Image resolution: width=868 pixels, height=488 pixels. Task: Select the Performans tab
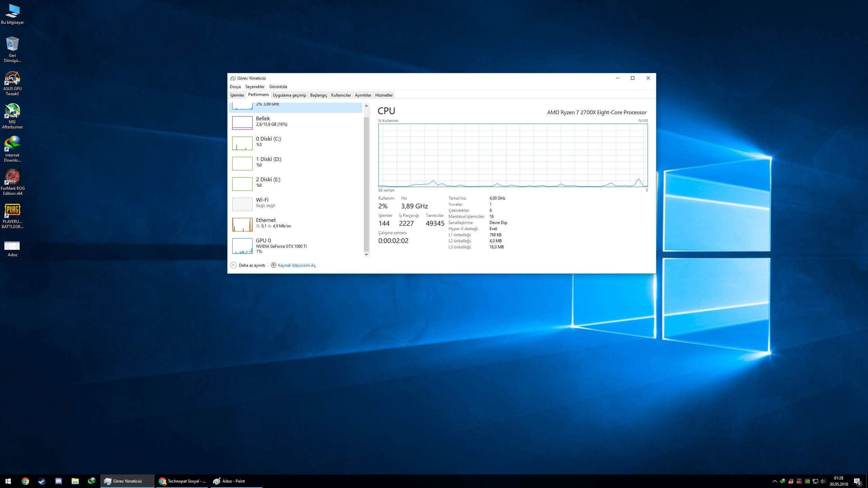click(258, 95)
